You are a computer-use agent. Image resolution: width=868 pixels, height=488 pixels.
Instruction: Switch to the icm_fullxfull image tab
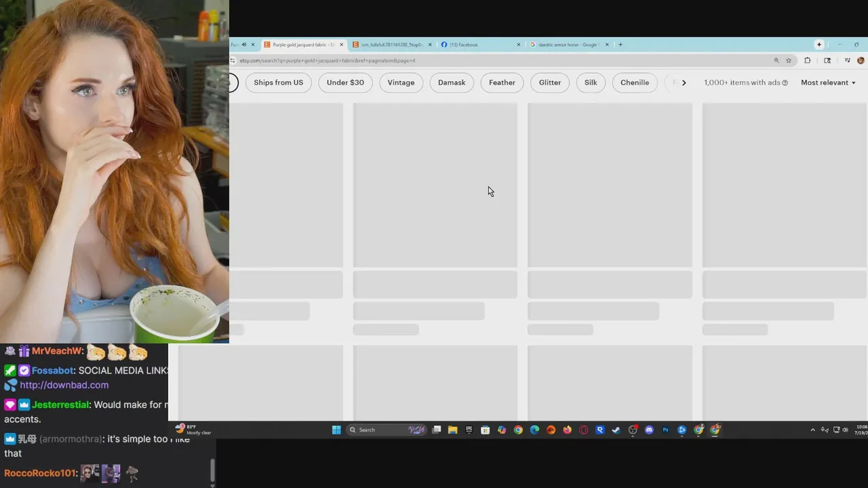[x=391, y=45]
